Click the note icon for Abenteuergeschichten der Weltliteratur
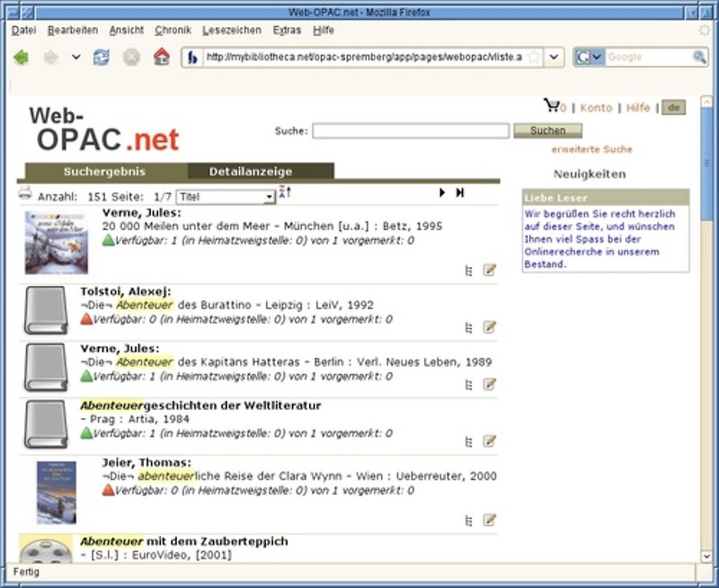Image resolution: width=719 pixels, height=588 pixels. (490, 441)
